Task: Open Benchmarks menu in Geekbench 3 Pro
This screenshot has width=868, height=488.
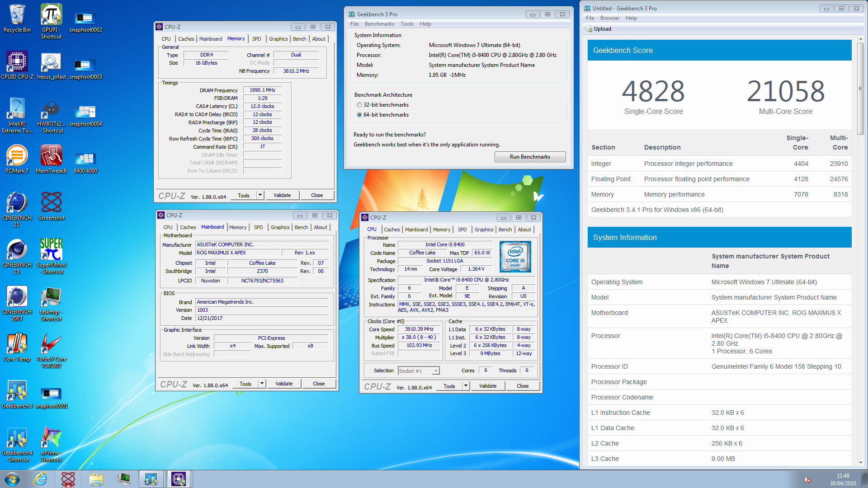Action: [379, 24]
